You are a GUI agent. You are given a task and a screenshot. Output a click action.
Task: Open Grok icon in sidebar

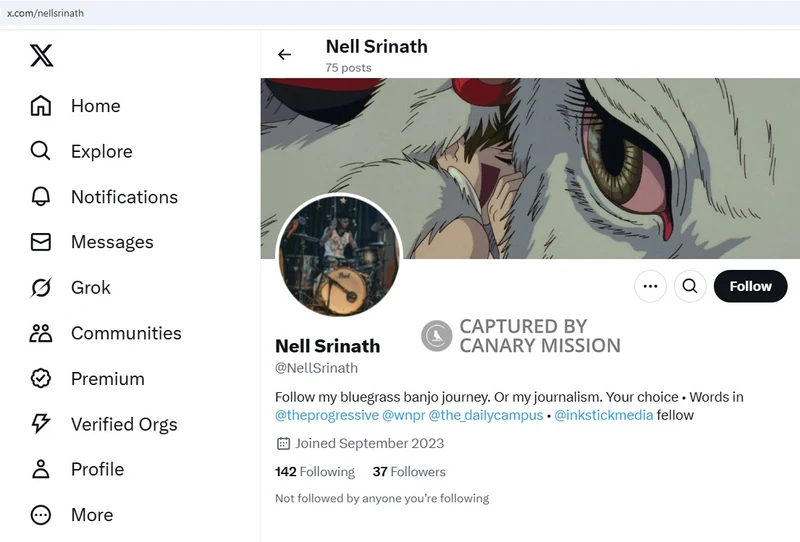point(41,287)
